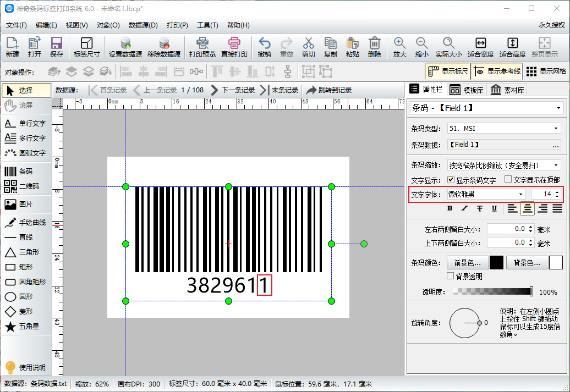Cut selection with 剪切 scissors
570x392 pixels.
(308, 47)
